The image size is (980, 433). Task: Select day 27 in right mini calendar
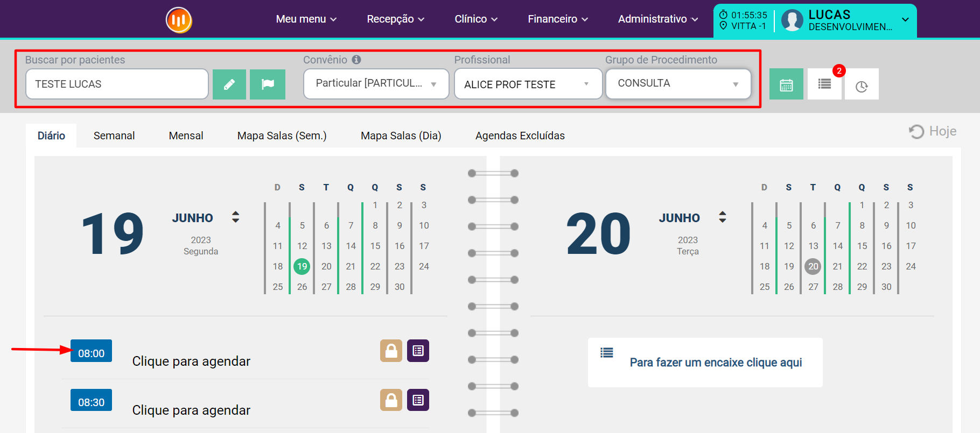pyautogui.click(x=813, y=287)
